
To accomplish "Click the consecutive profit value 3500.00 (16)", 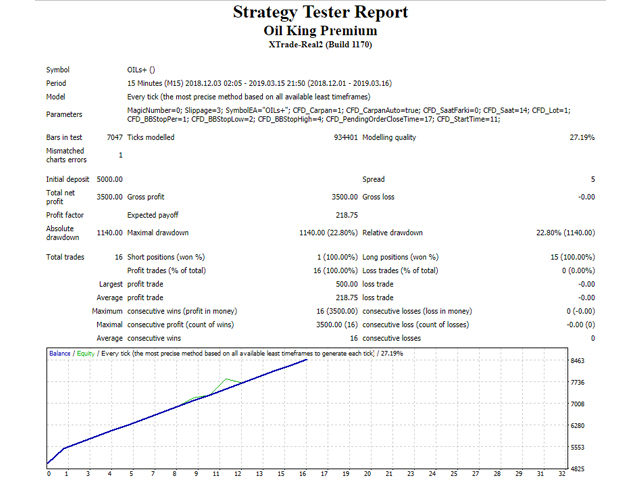I will (x=337, y=325).
